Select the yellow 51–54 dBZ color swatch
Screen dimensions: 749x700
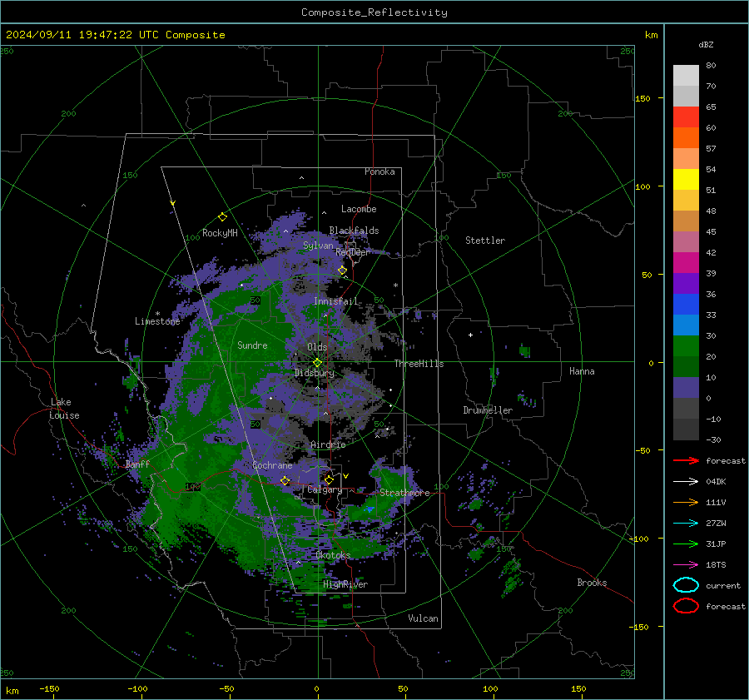tap(686, 180)
